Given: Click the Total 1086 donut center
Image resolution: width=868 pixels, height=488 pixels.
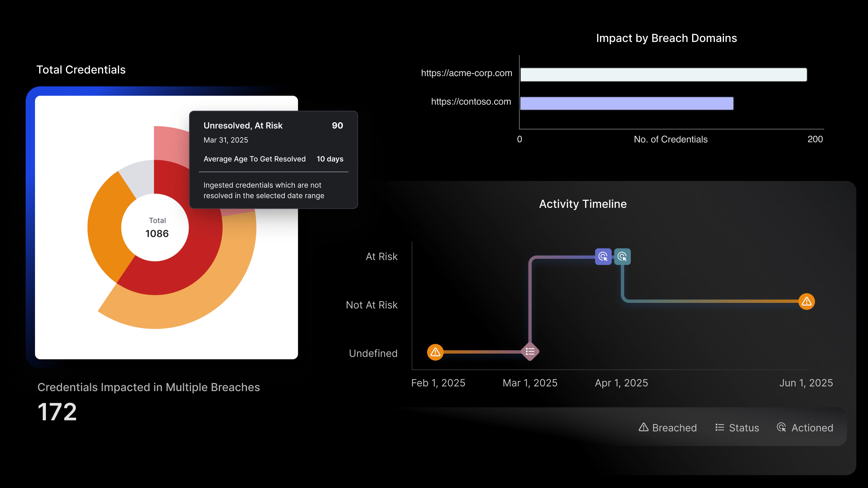Looking at the screenshot, I should click(x=157, y=228).
